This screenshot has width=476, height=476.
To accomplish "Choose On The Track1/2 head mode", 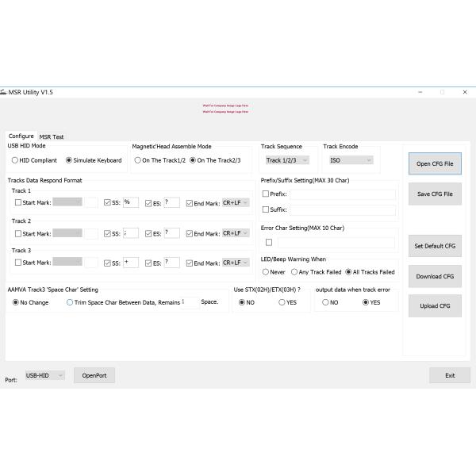I will (x=138, y=160).
